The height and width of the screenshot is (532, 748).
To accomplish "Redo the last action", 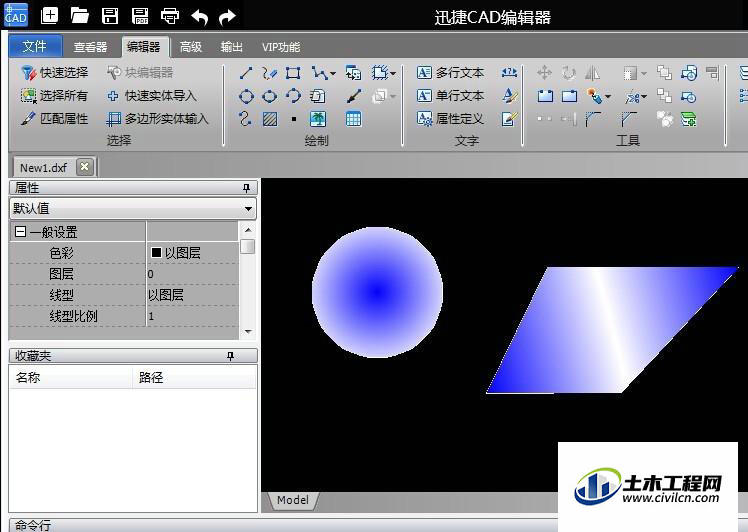I will (x=227, y=17).
